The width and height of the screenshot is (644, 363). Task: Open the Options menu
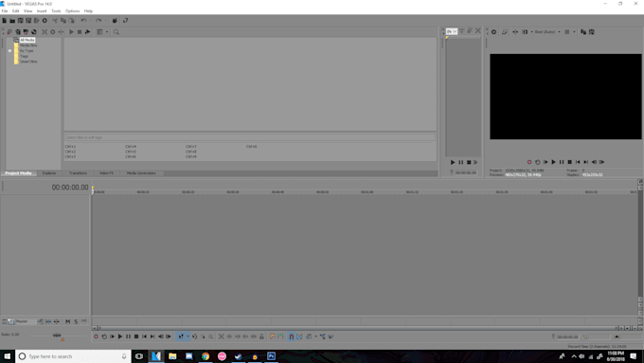pyautogui.click(x=72, y=11)
